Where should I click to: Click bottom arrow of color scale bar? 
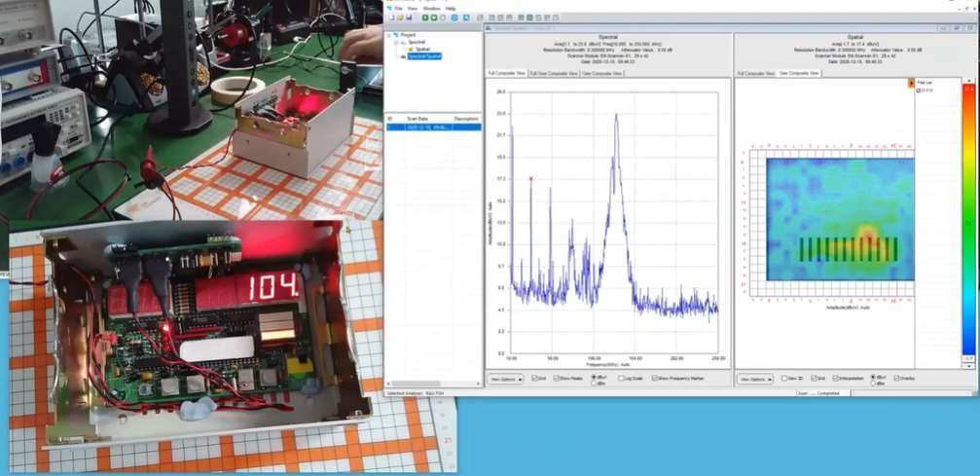click(967, 365)
